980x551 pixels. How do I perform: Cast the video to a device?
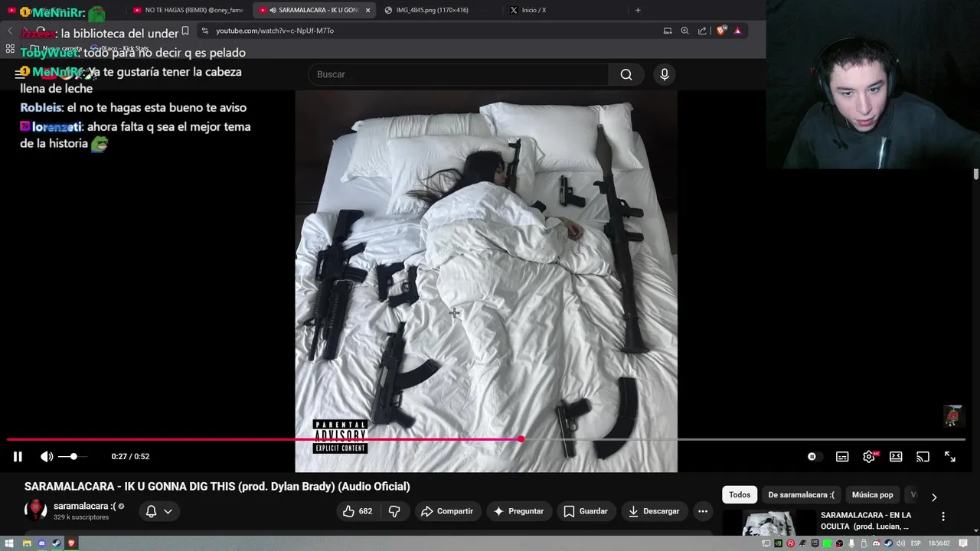923,457
